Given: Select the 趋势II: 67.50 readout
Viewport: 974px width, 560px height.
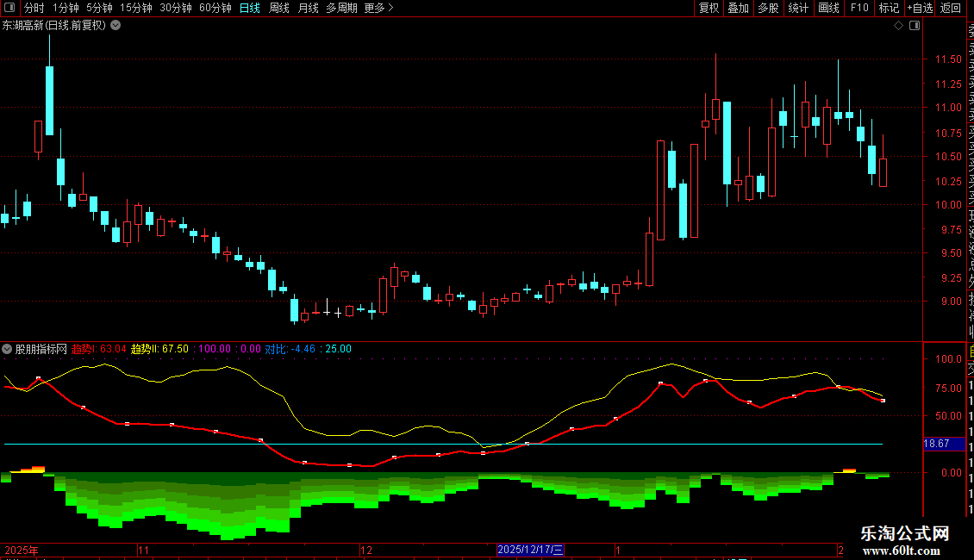Looking at the screenshot, I should (159, 349).
